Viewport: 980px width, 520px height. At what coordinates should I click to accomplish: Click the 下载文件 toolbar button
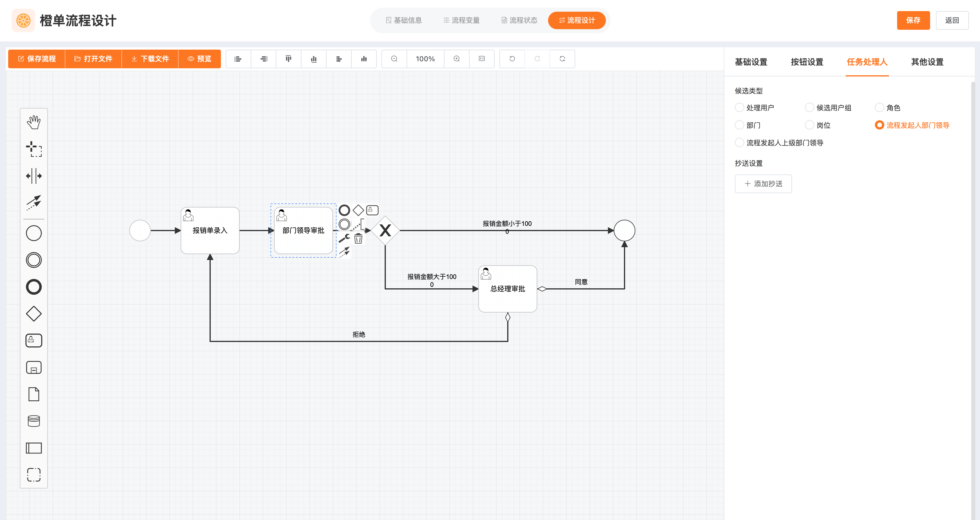coord(150,59)
